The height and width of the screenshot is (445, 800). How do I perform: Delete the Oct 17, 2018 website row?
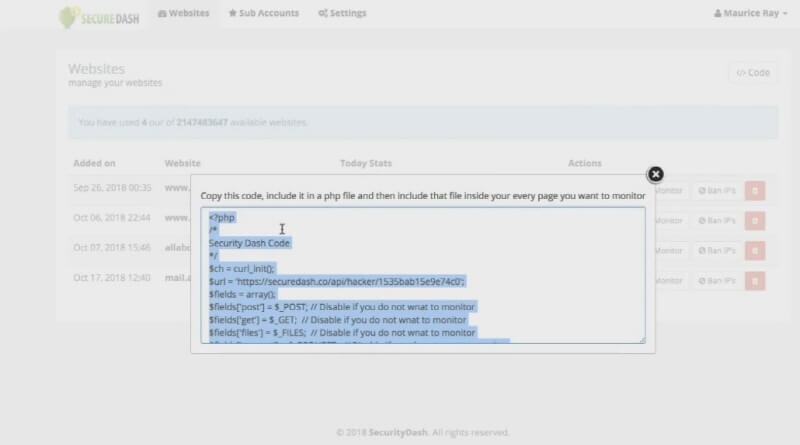(755, 281)
